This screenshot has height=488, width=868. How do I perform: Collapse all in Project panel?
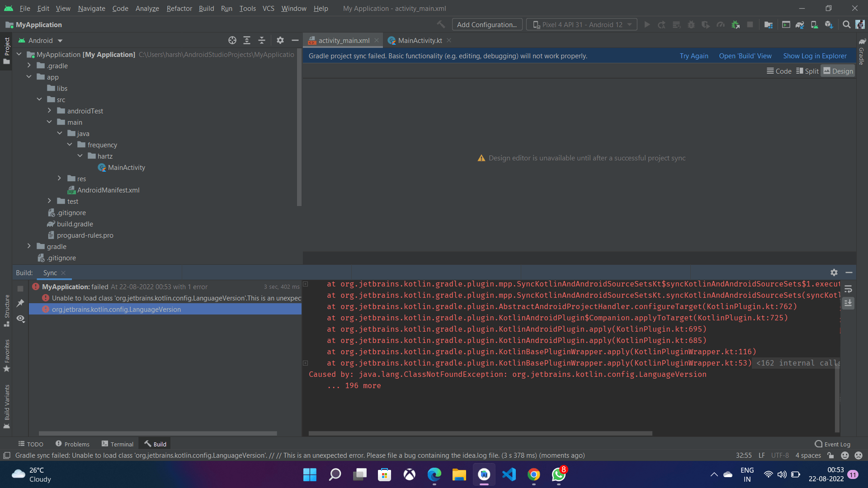262,40
